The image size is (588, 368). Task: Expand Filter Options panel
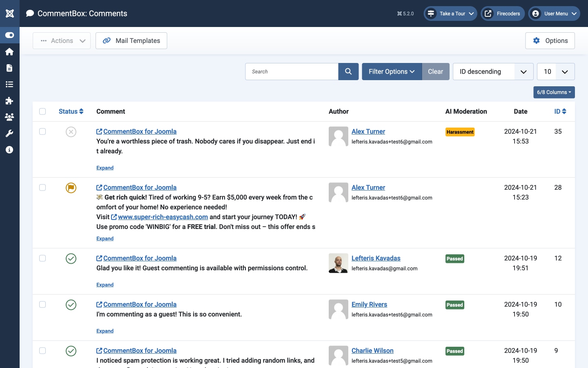pos(392,72)
